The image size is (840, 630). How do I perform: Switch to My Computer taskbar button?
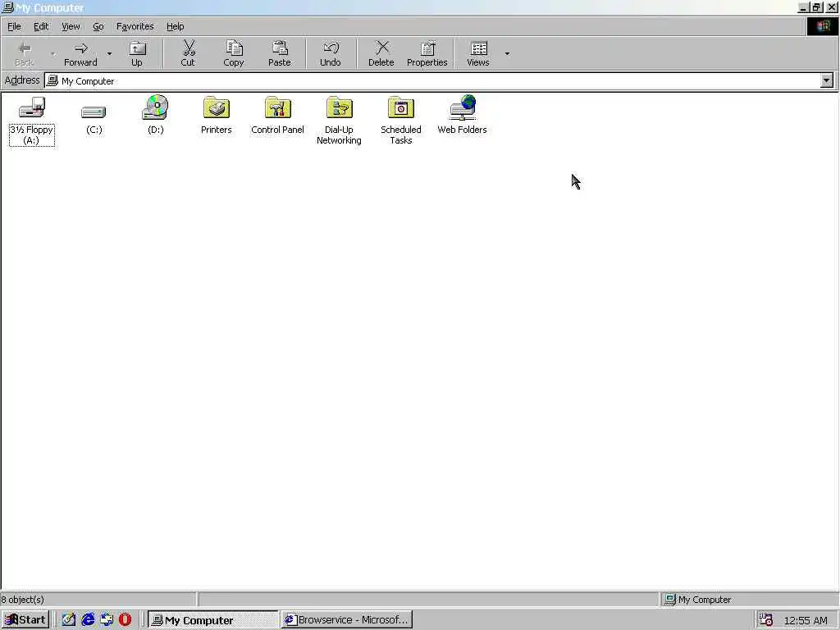pyautogui.click(x=212, y=620)
